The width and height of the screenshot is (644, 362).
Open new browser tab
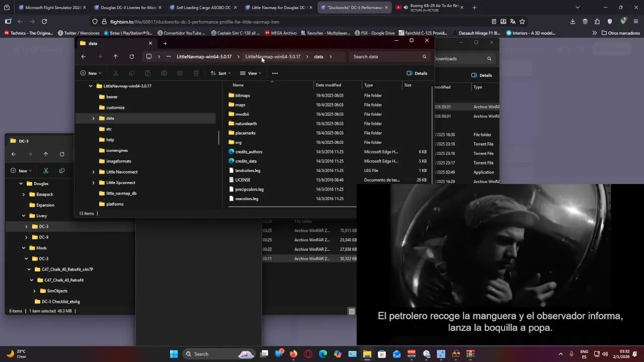[474, 8]
